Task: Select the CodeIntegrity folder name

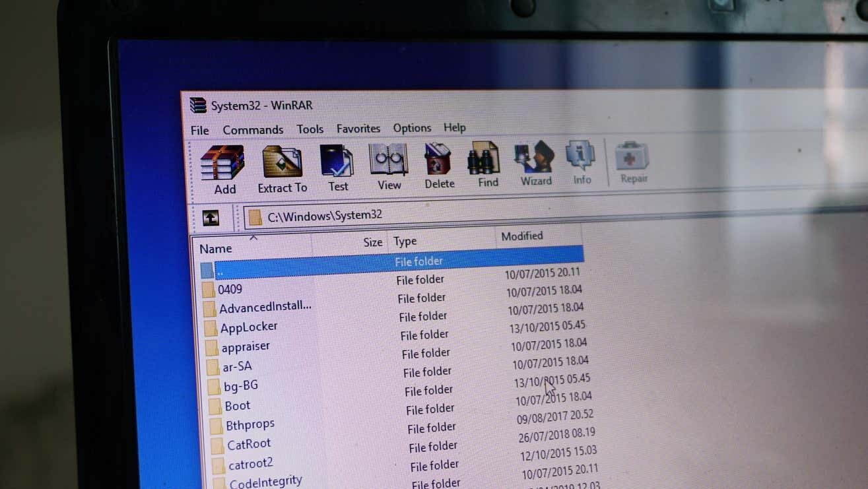Action: click(x=266, y=482)
